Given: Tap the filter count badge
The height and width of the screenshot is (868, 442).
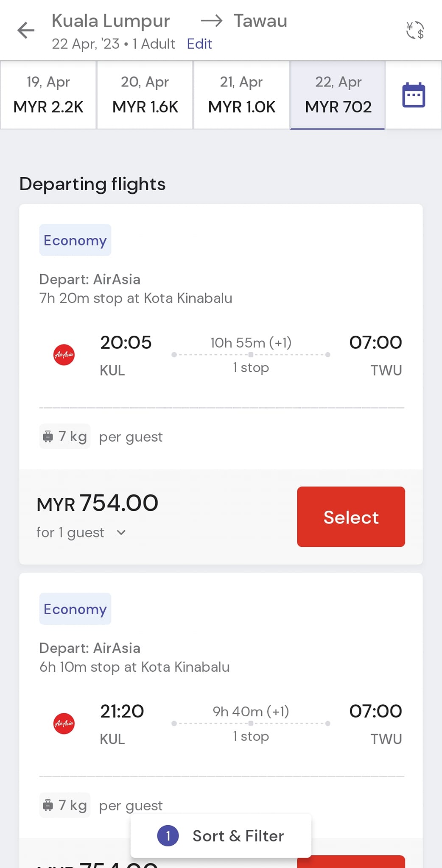Looking at the screenshot, I should pyautogui.click(x=168, y=836).
